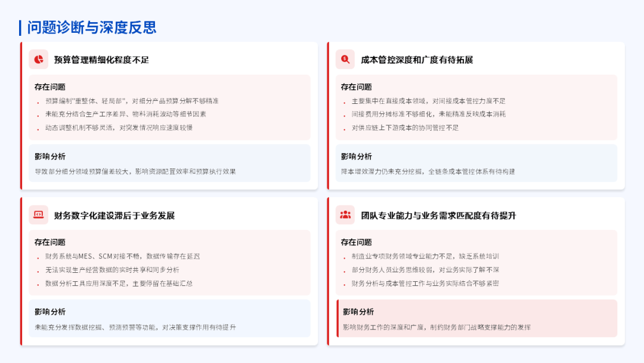
Task: Click the impact text 降本增效潜力仍未充分挖掘
Action: click(x=428, y=171)
